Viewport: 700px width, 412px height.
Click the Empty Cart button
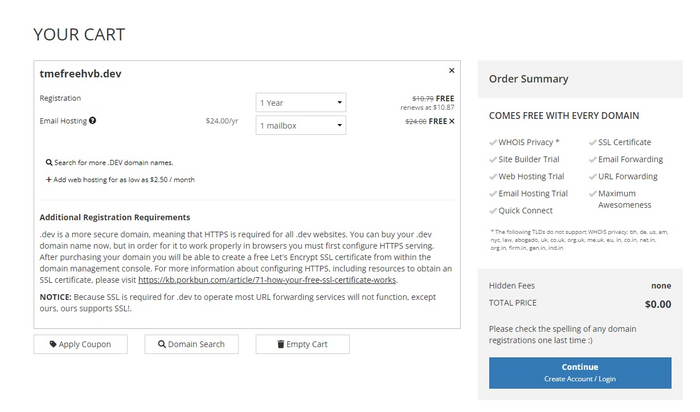pyautogui.click(x=302, y=344)
